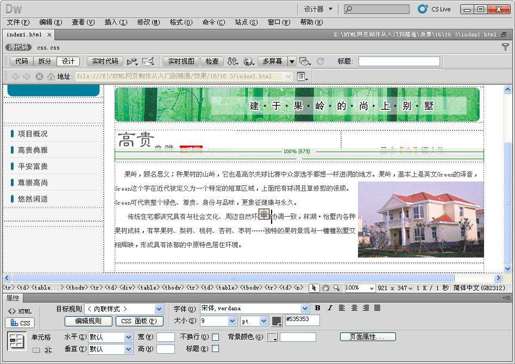Click the stop loading icon by address bar
The height and width of the screenshot is (364, 515).
tap(39, 76)
